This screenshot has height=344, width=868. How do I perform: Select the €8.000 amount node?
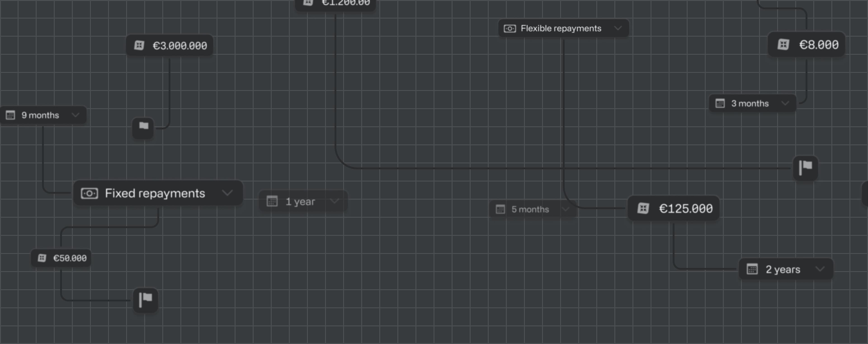coord(818,45)
